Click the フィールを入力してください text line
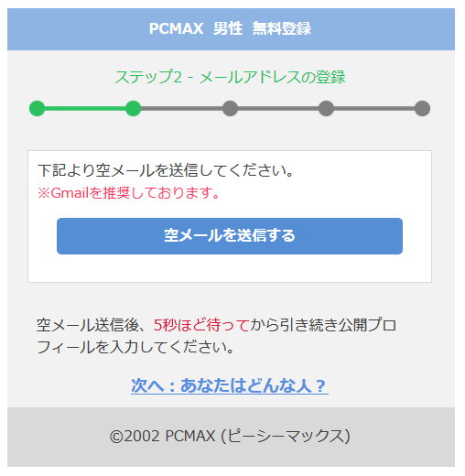 pyautogui.click(x=135, y=347)
